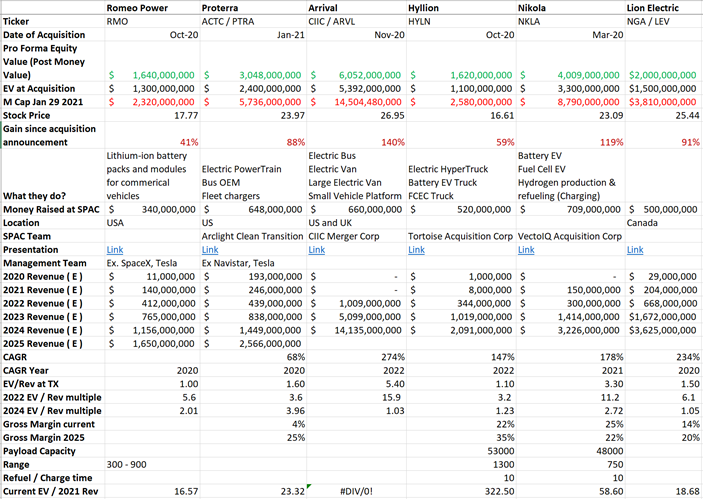Image resolution: width=703 pixels, height=499 pixels.
Task: Click the Date of Acquisition label
Action: [x=44, y=35]
